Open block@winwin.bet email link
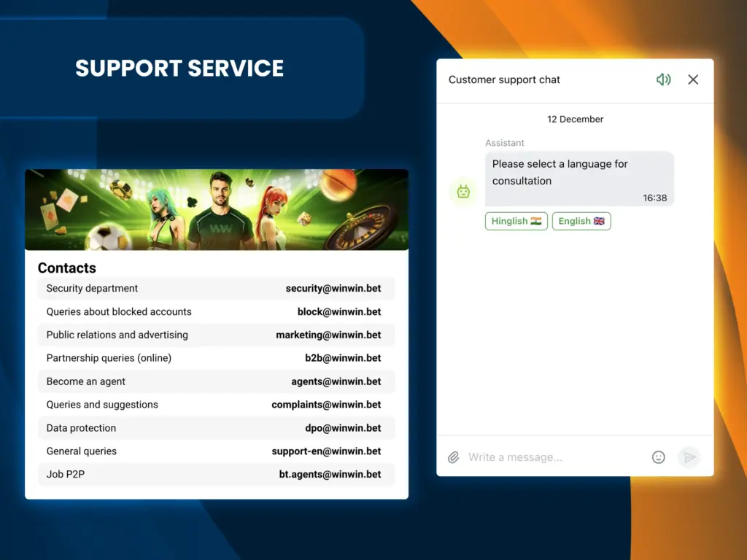The height and width of the screenshot is (560, 747). coord(338,311)
